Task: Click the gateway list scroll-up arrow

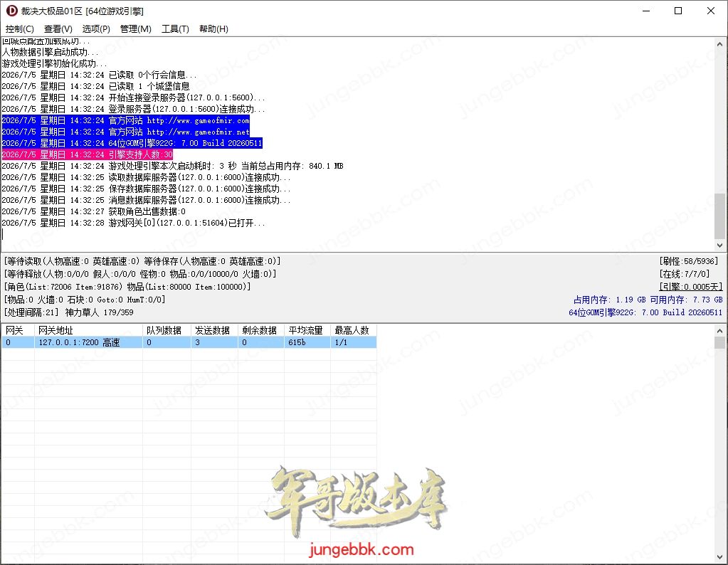Action: click(719, 331)
